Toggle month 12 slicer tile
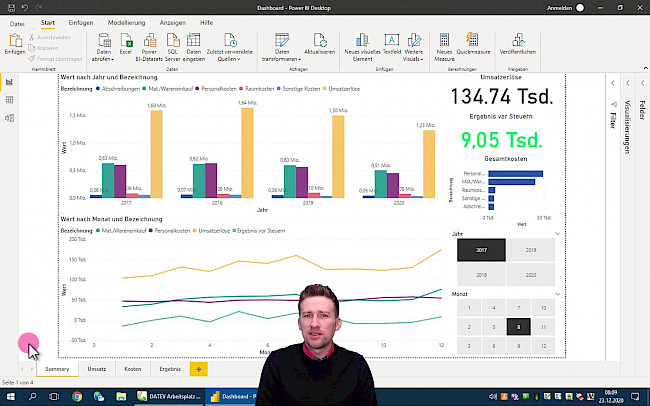650x406 pixels. point(543,346)
